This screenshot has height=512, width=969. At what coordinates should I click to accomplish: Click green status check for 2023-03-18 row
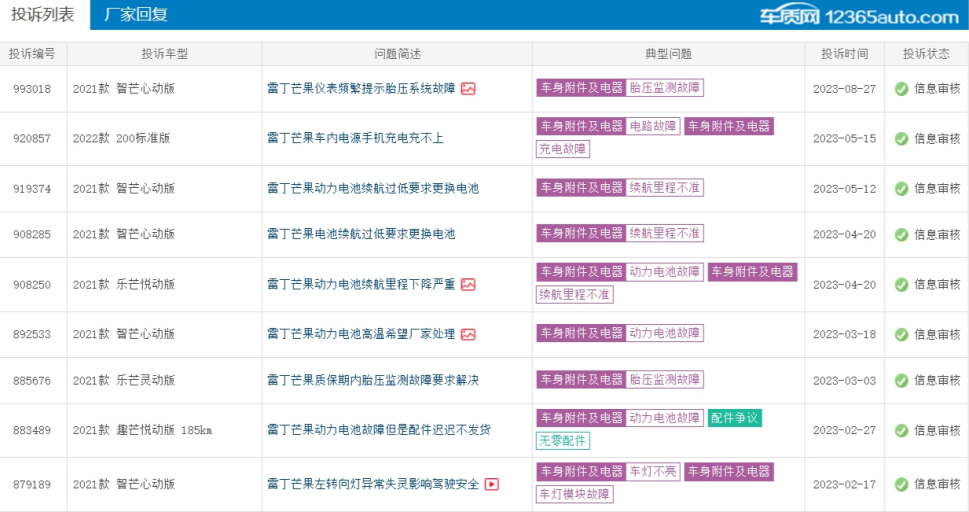pos(902,334)
